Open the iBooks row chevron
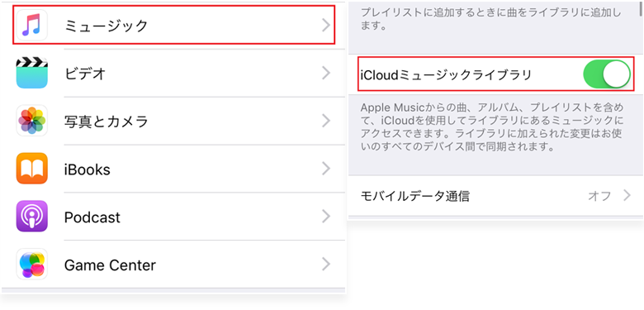Image resolution: width=644 pixels, height=310 pixels. (x=326, y=169)
